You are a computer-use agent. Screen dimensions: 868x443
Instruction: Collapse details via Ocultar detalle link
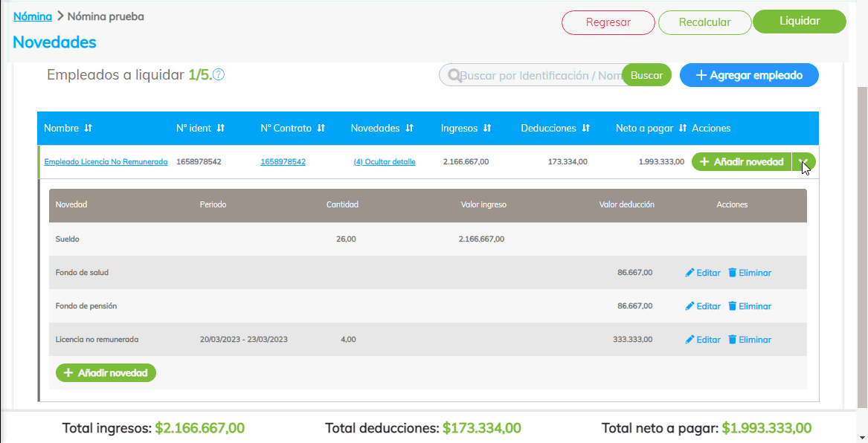(x=385, y=162)
